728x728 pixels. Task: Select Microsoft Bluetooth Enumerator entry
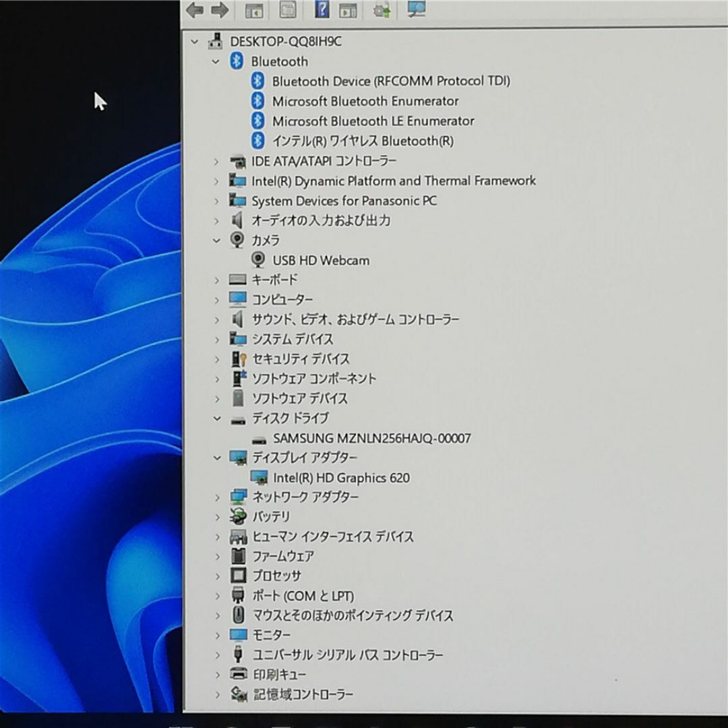click(x=365, y=101)
